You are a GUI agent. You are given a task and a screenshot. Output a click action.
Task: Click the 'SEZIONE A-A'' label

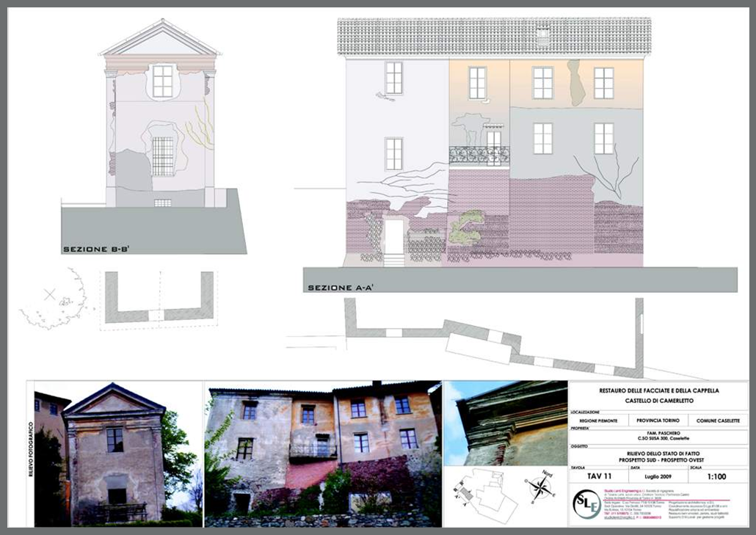(x=341, y=288)
